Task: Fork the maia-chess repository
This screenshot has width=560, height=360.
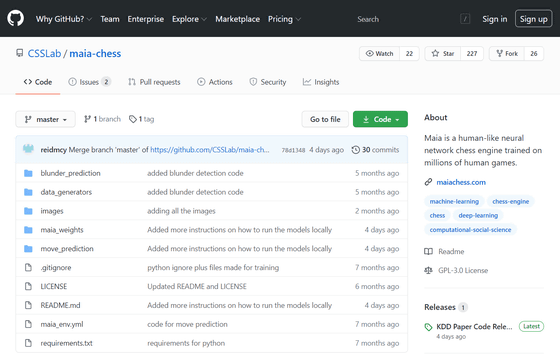Action: [506, 54]
